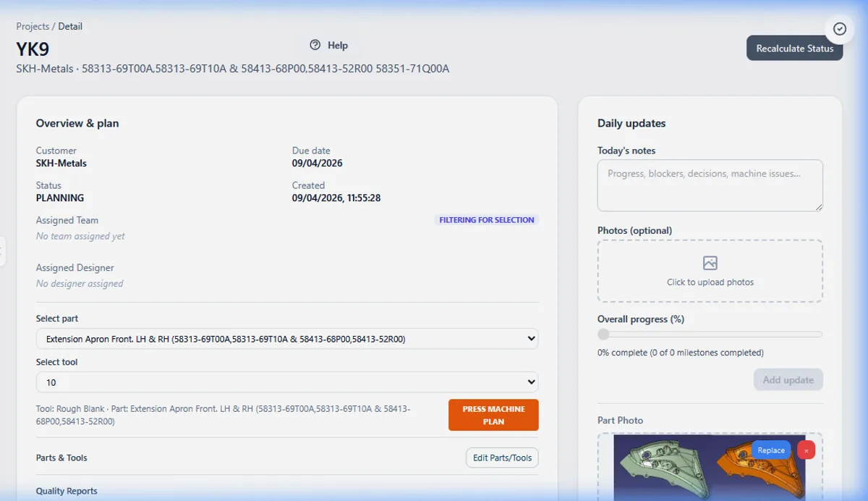Adjust the Overall progress slider
Image resolution: width=868 pixels, height=501 pixels.
click(710, 334)
